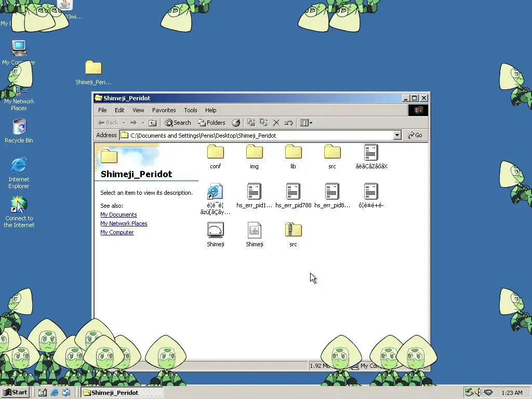Select the My Network Places desktop icon
The height and width of the screenshot is (399, 532).
click(19, 98)
